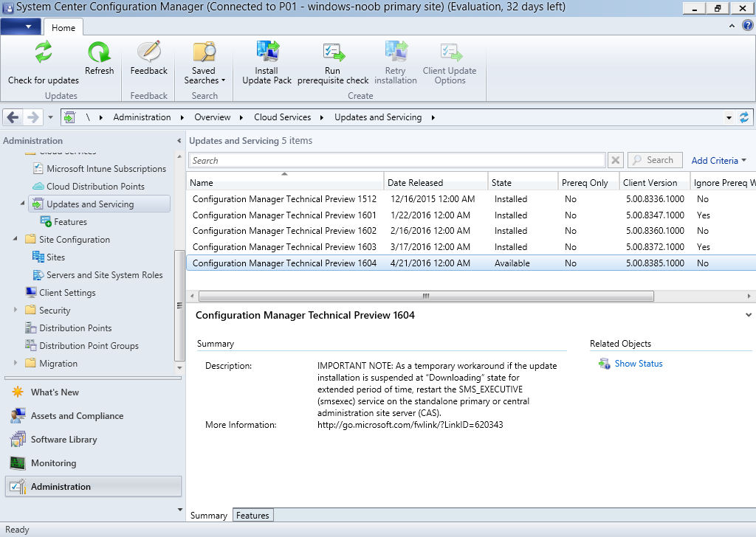
Task: Click Overview in the breadcrumb
Action: (x=213, y=117)
